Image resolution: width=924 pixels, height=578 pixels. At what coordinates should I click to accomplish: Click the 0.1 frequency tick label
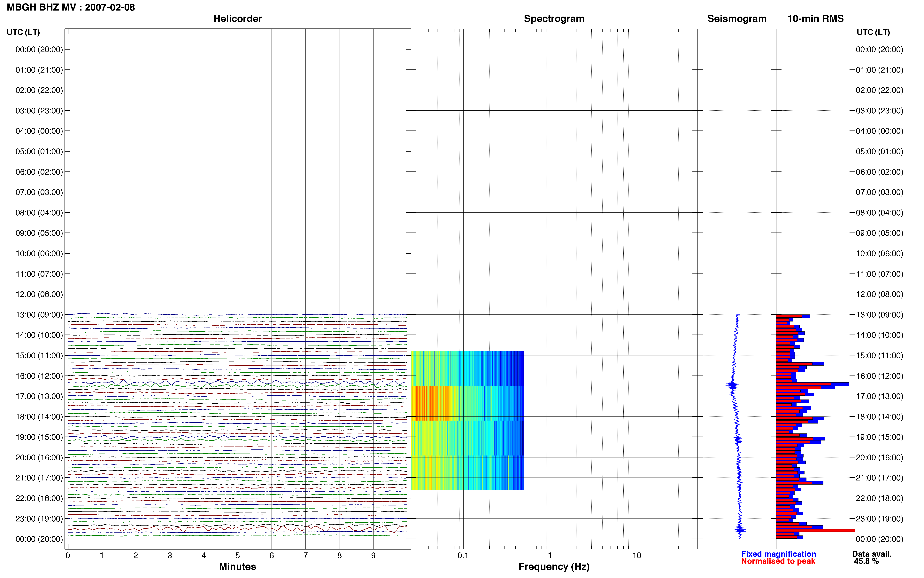tap(463, 555)
